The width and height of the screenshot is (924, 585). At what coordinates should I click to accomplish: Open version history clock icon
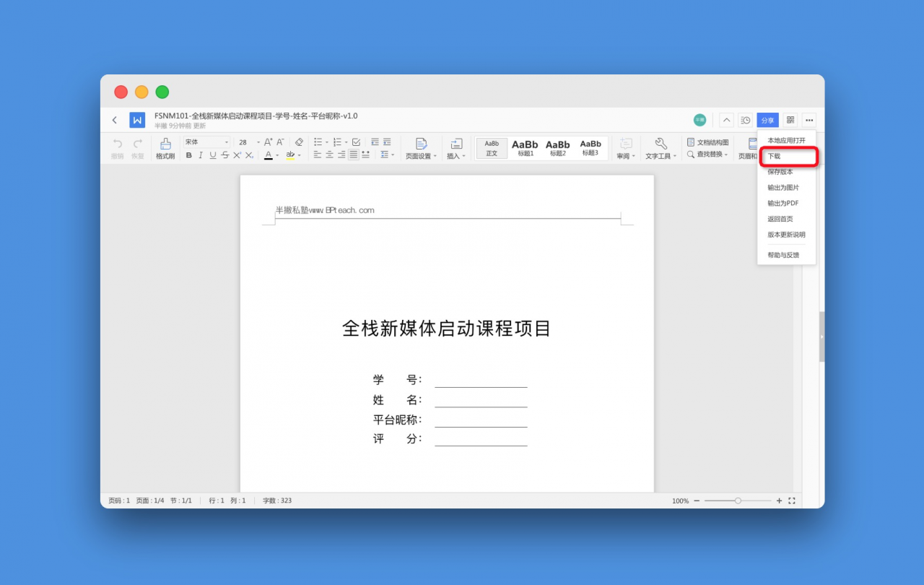[746, 120]
